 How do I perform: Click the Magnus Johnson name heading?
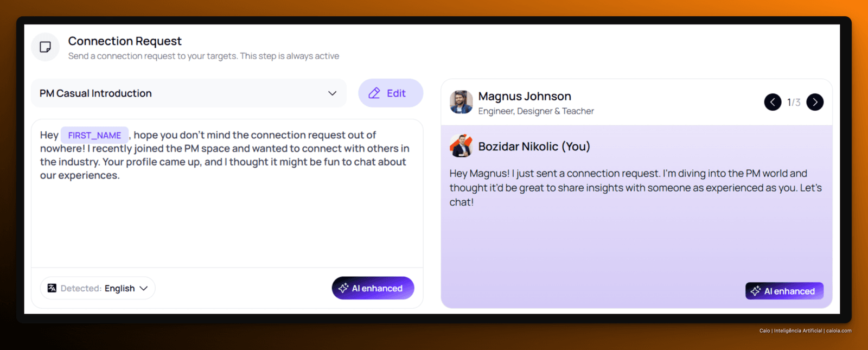coord(525,96)
